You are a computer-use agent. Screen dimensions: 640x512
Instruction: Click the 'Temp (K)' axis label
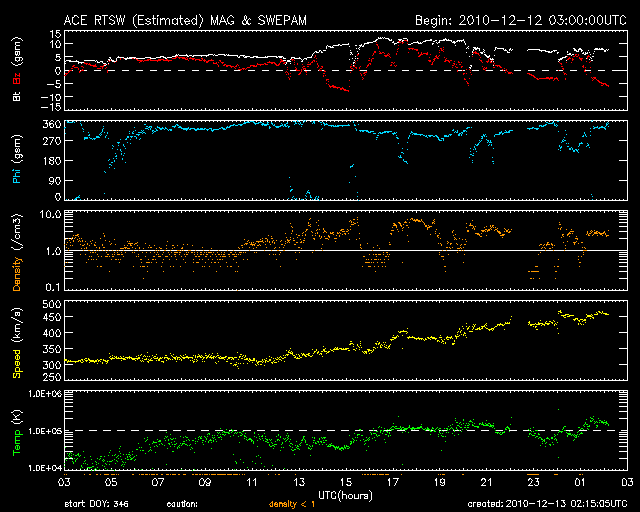(x=17, y=433)
